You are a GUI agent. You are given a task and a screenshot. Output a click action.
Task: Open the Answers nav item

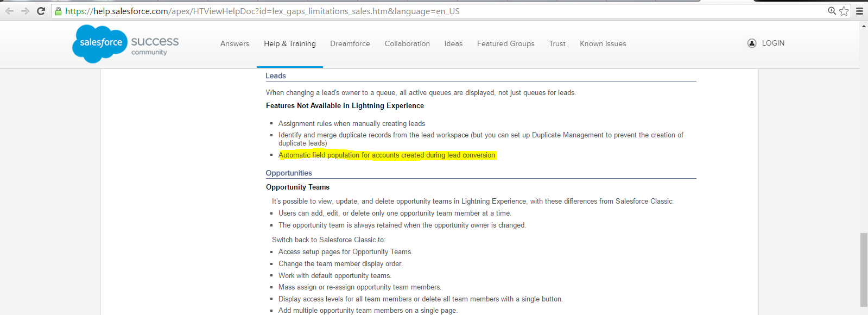(x=235, y=43)
